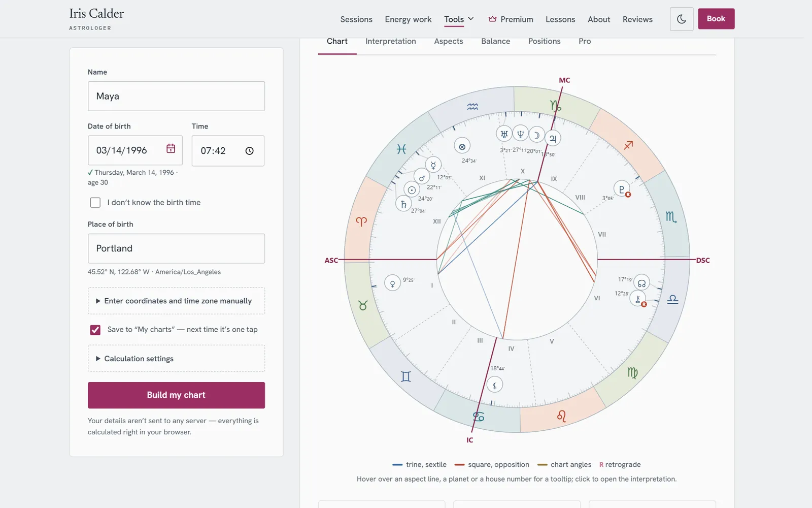Click the Aquarius sign on the zodiac ring
812x508 pixels.
(472, 107)
